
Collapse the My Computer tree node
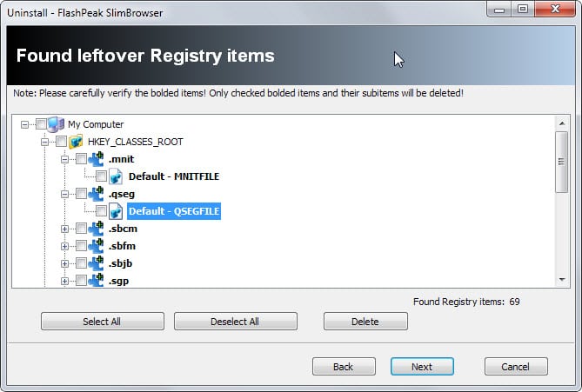24,124
